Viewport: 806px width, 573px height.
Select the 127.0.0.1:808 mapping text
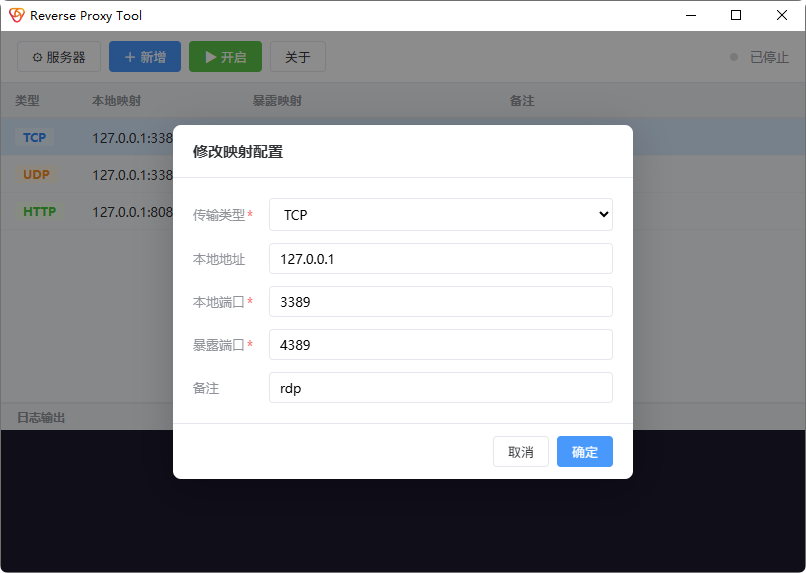click(132, 212)
